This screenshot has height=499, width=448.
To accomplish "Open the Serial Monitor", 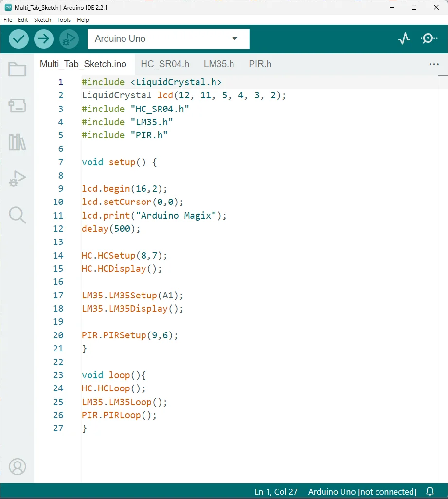I will coord(429,38).
